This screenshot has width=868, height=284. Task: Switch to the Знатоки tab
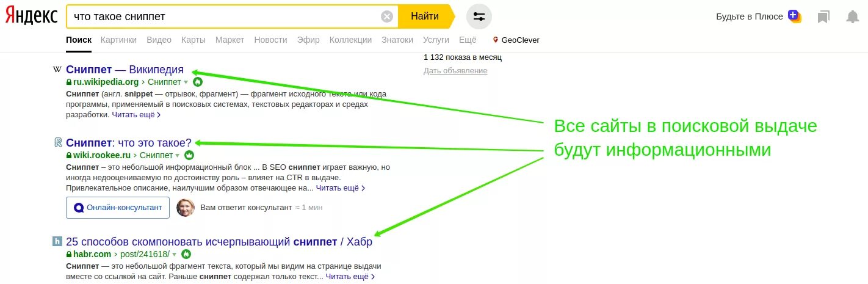point(397,40)
